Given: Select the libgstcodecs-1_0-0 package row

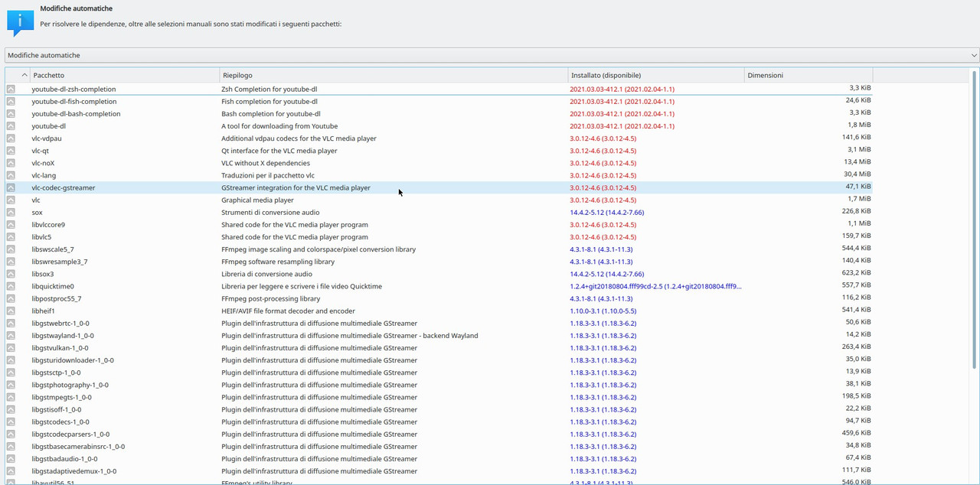Looking at the screenshot, I should coord(438,422).
